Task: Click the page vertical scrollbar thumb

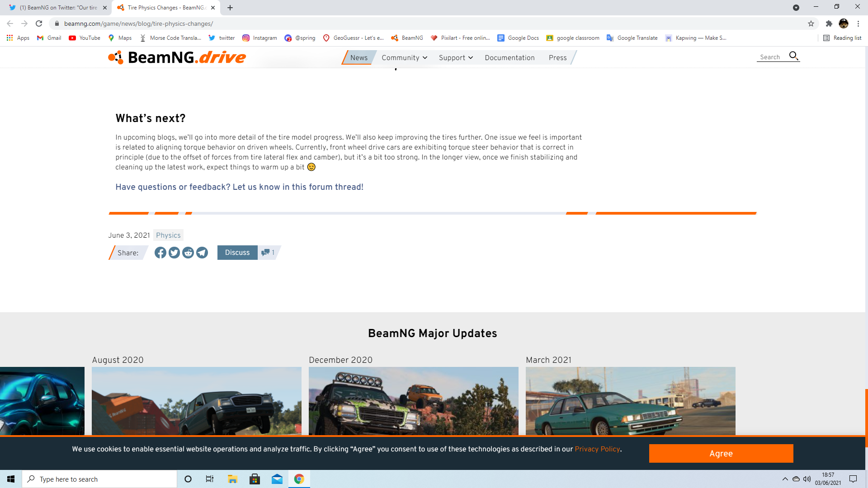Action: pos(866,418)
